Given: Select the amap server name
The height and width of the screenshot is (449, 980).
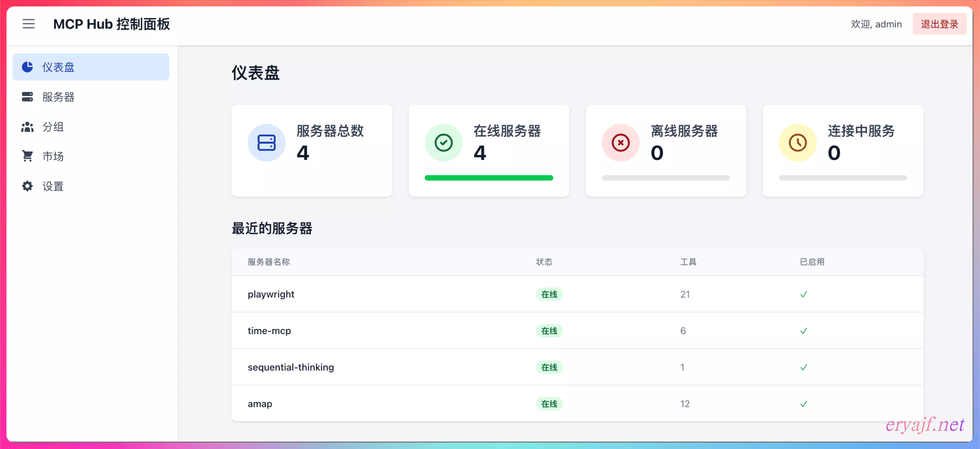Looking at the screenshot, I should tap(260, 404).
